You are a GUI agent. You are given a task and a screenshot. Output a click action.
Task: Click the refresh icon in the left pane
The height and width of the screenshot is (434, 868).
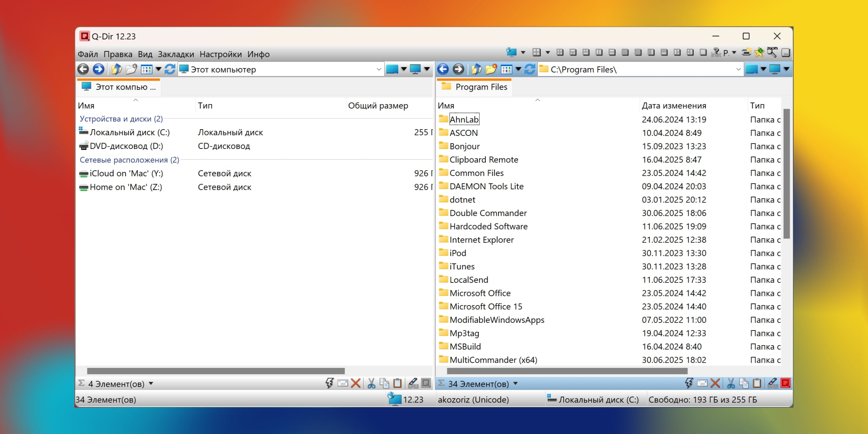coord(170,69)
